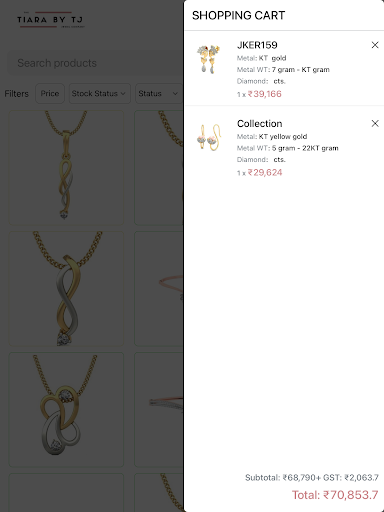
Task: Click the Filters label
Action: pos(16,94)
